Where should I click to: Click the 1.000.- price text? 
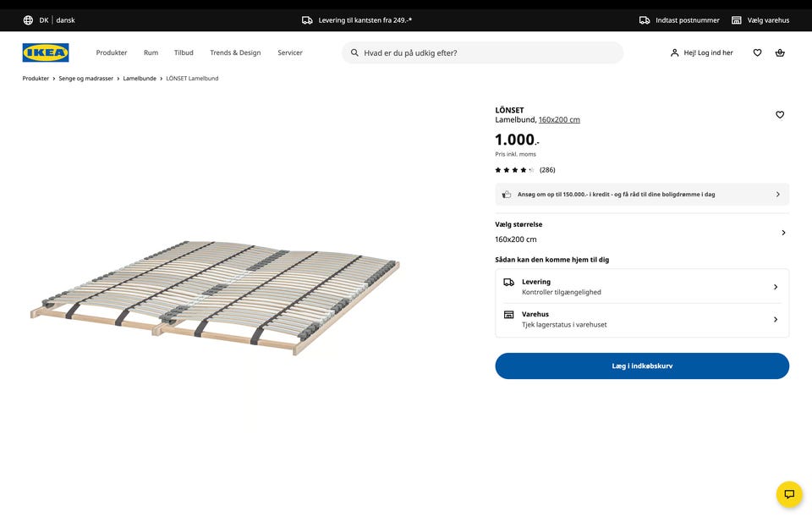[x=517, y=140]
